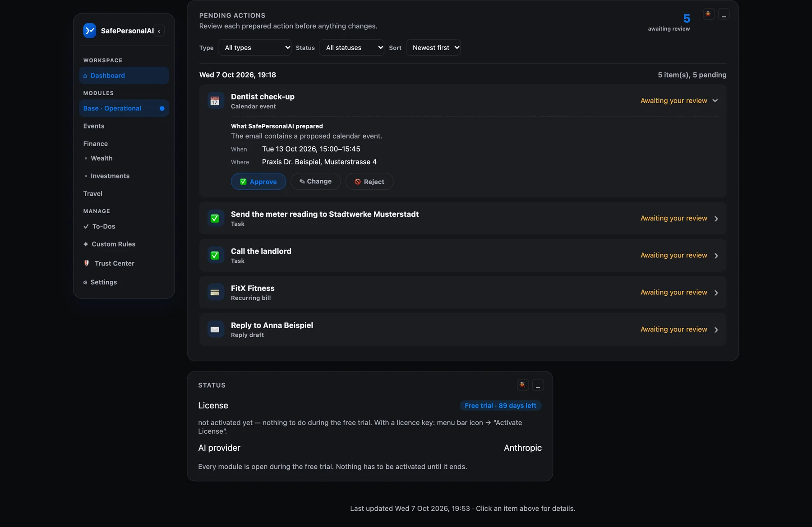
Task: Collapse the sidebar with the chevron arrow
Action: pyautogui.click(x=159, y=31)
